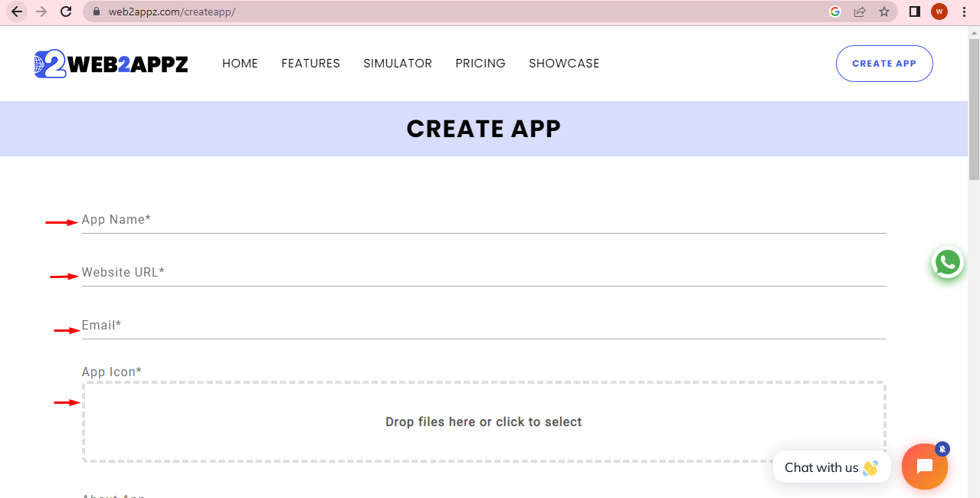Click the share icon in the toolbar
The image size is (980, 498).
[x=860, y=11]
